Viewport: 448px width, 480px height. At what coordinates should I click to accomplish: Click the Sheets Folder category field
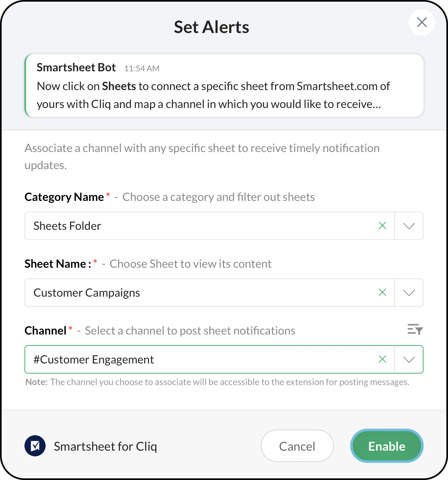tap(200, 226)
